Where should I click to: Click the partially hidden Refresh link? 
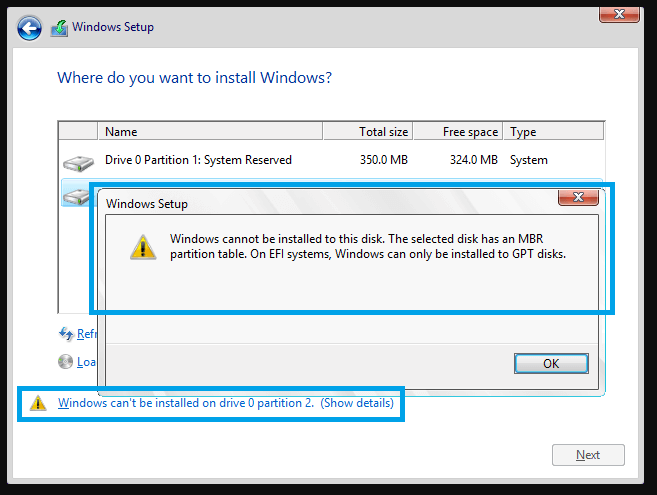87,334
